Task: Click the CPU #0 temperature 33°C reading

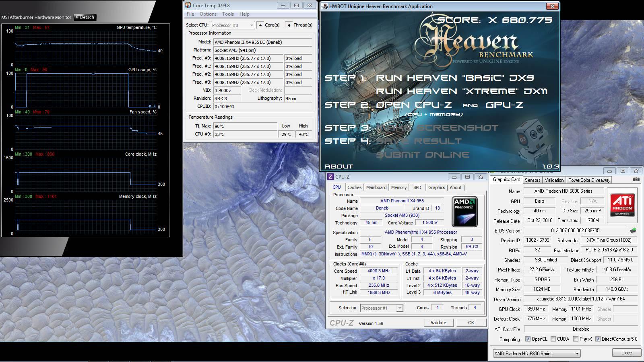Action: (x=245, y=134)
